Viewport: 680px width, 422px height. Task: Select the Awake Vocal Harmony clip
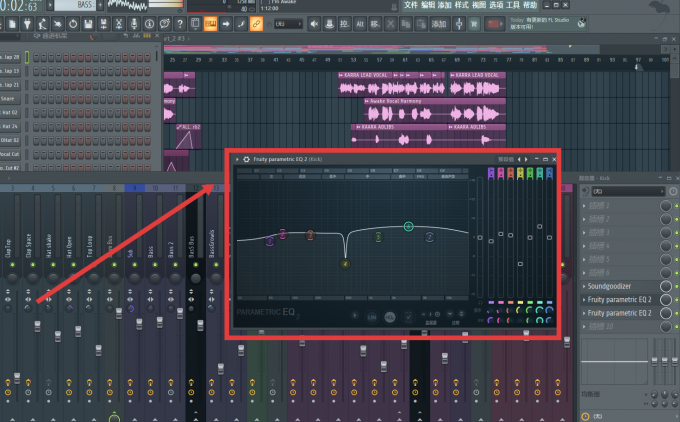[x=435, y=110]
